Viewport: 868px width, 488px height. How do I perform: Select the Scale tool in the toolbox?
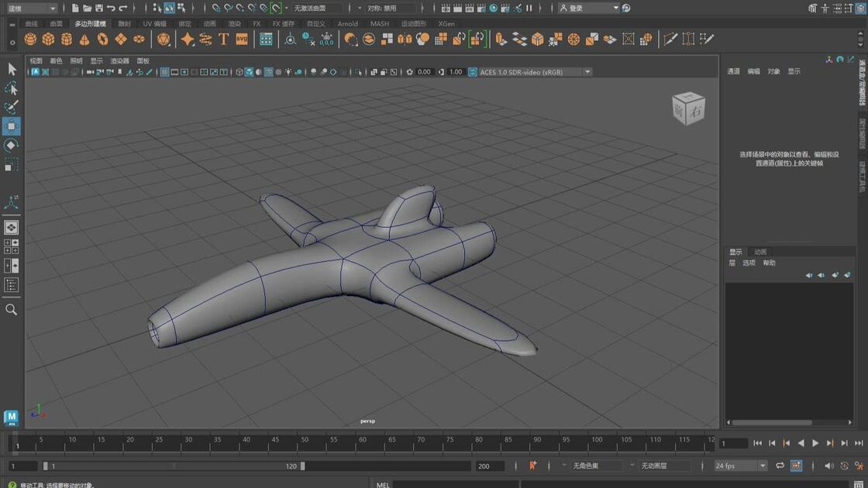pyautogui.click(x=11, y=164)
